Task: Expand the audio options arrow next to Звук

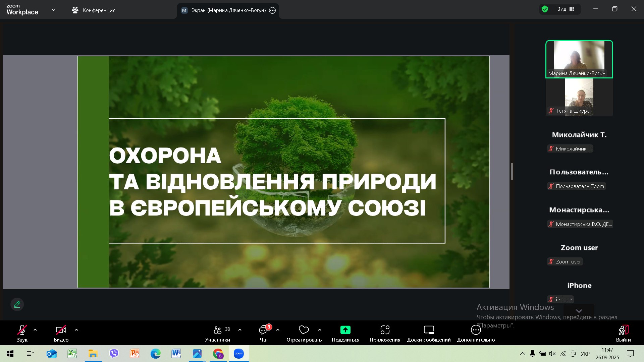Action: 35,330
